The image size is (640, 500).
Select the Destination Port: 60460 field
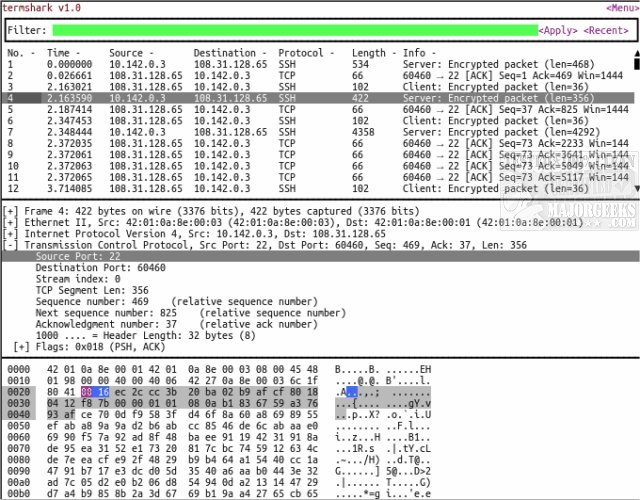click(x=100, y=268)
